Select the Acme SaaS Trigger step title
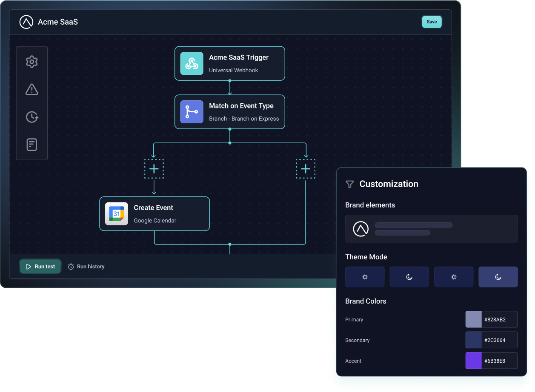This screenshot has width=535, height=392. point(239,57)
